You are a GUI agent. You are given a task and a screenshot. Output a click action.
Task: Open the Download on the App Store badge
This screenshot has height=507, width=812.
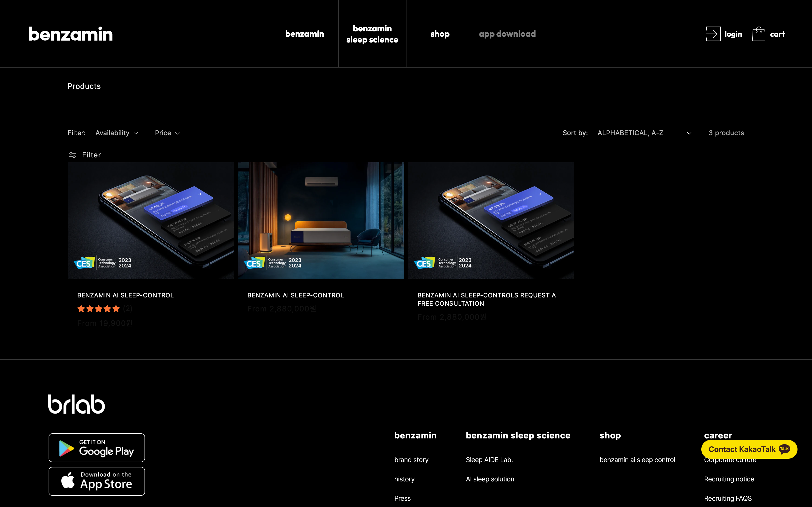tap(97, 481)
